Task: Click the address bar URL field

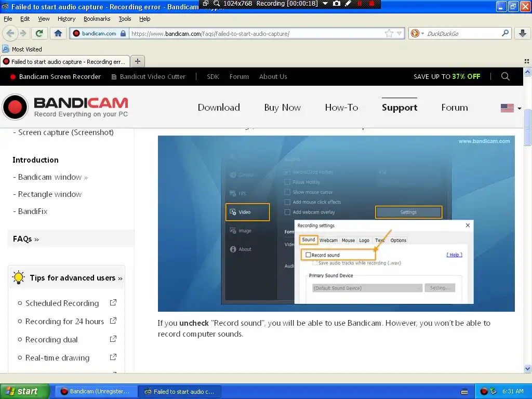Action: pos(256,34)
